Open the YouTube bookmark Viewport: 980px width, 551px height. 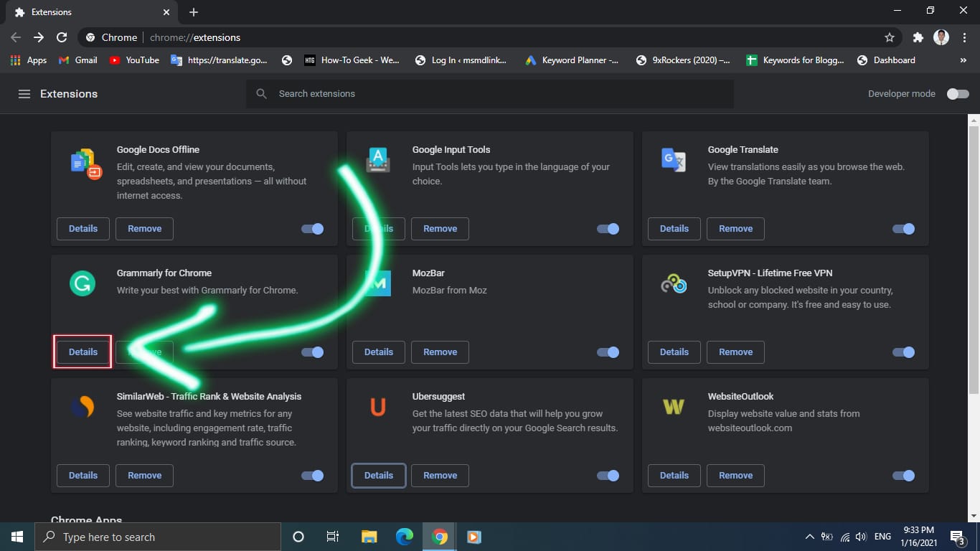pos(134,60)
